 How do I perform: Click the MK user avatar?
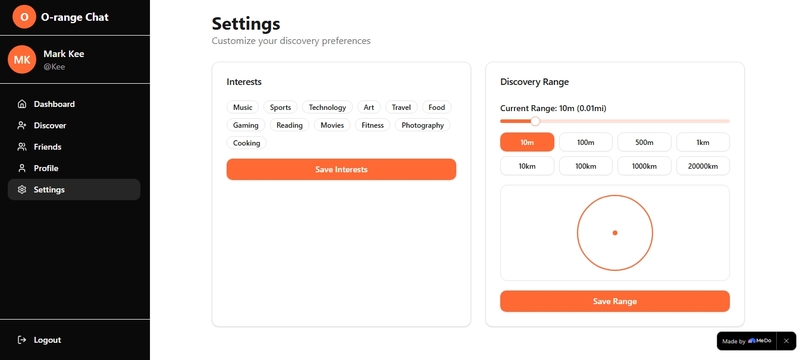click(22, 60)
